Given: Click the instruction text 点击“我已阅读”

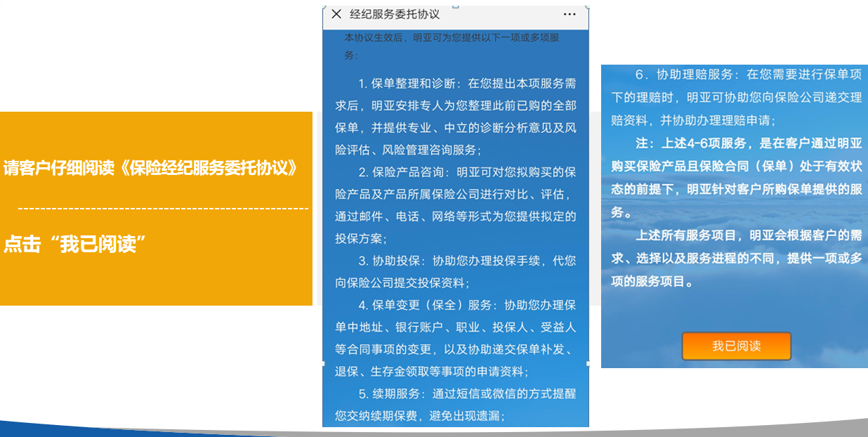Looking at the screenshot, I should pyautogui.click(x=74, y=244).
